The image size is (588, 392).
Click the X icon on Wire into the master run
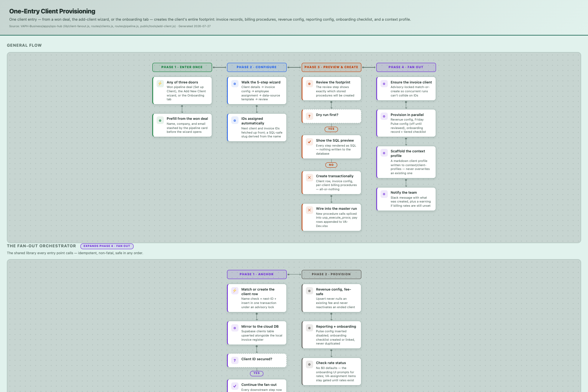(x=309, y=210)
